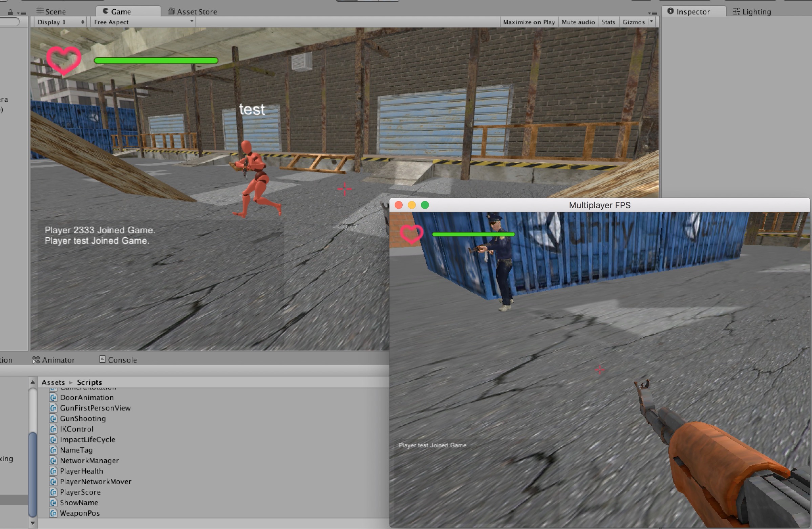Screen dimensions: 812x529
Task: Click the red crosshair in Game view
Action: [345, 189]
